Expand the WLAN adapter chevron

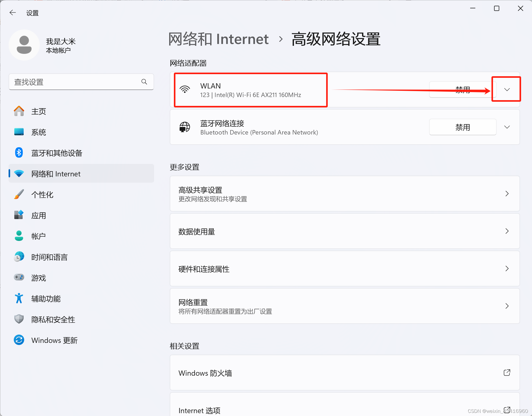pos(507,89)
